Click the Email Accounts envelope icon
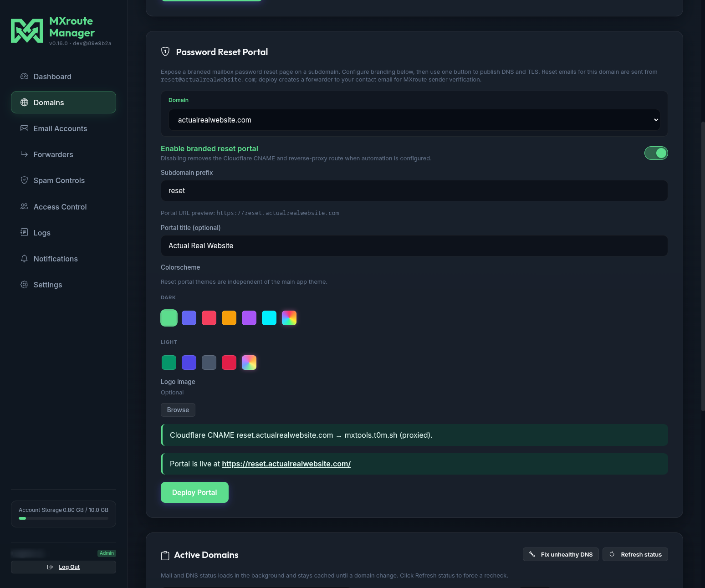 25,128
